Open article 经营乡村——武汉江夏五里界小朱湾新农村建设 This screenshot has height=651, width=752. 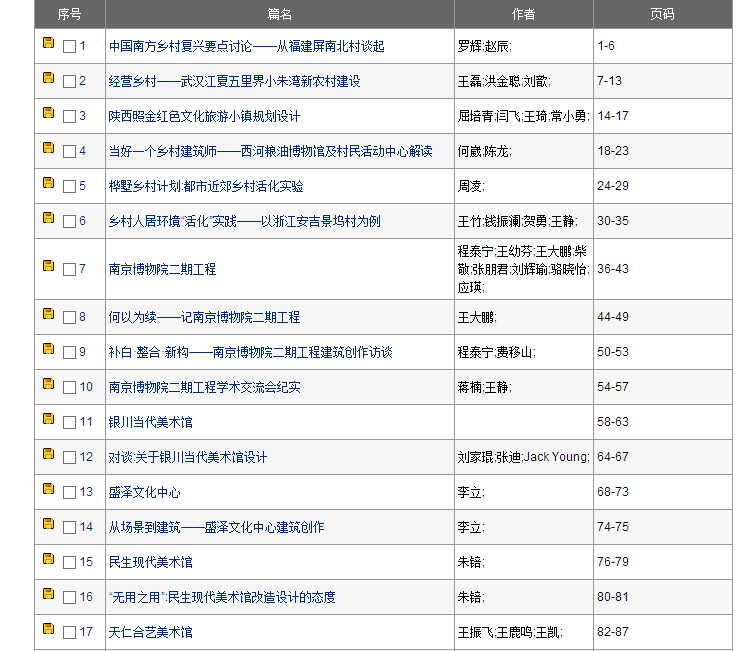click(235, 82)
